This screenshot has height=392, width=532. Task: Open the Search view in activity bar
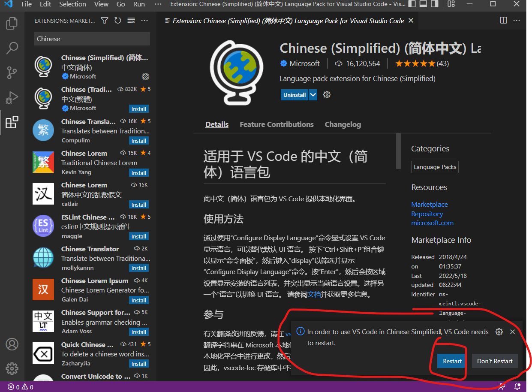coord(12,48)
